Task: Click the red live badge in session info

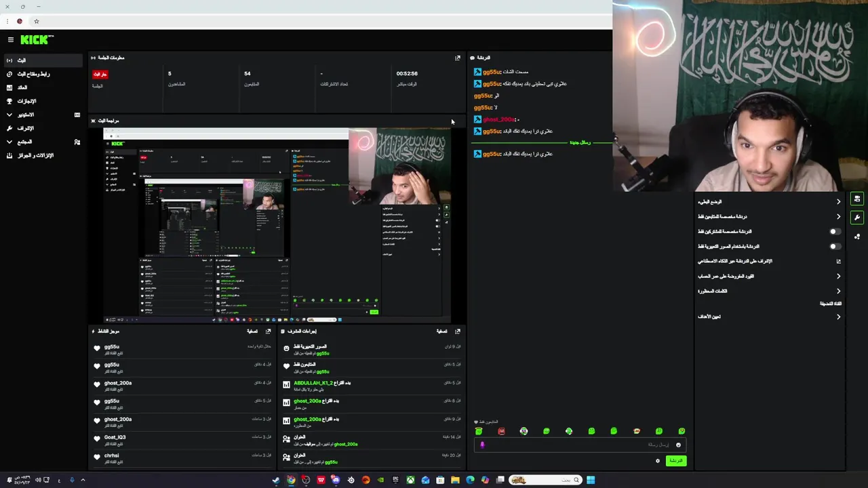Action: 100,74
